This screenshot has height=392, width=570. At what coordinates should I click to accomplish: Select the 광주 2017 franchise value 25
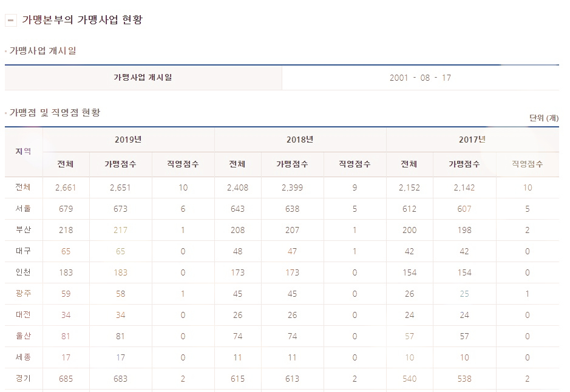coord(464,294)
